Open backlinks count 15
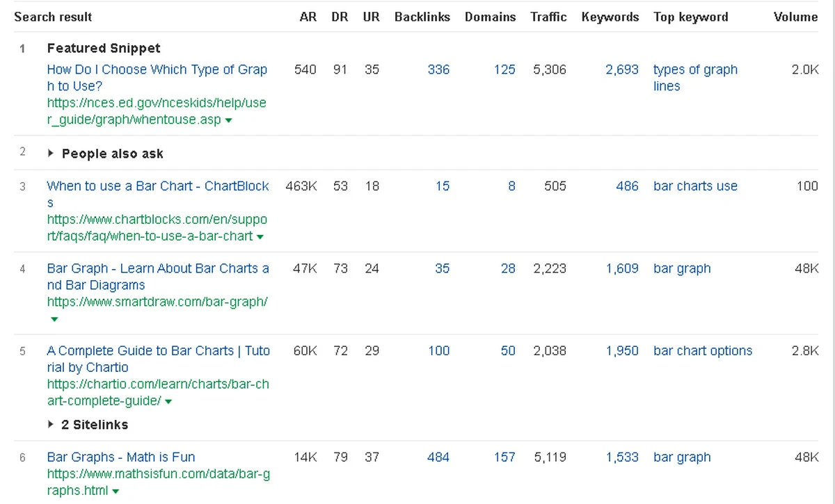Image resolution: width=835 pixels, height=504 pixels. 443,186
